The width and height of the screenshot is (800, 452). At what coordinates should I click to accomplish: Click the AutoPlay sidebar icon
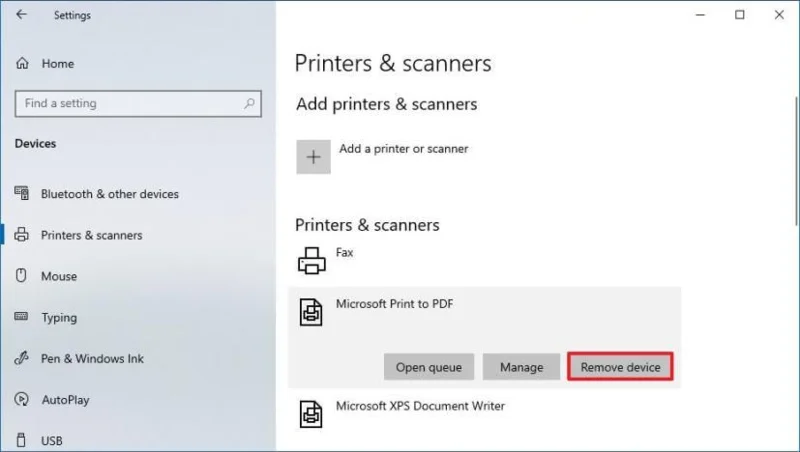tap(21, 399)
